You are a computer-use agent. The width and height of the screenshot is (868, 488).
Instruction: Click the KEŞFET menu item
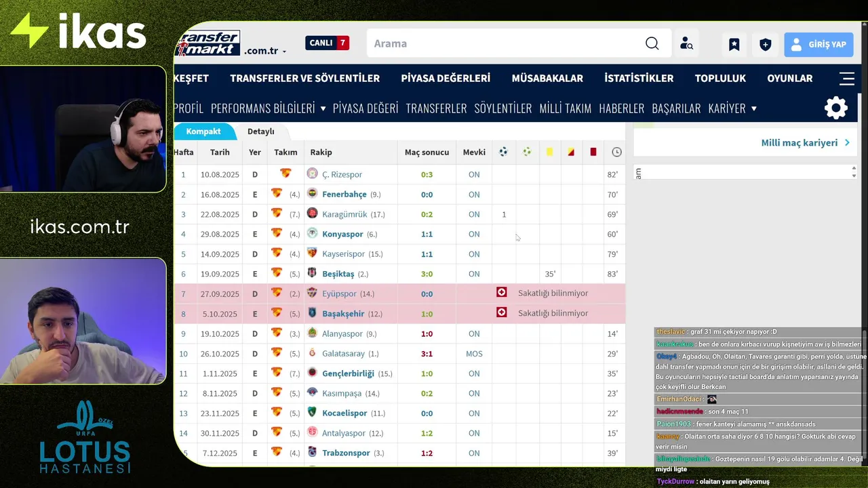point(191,78)
